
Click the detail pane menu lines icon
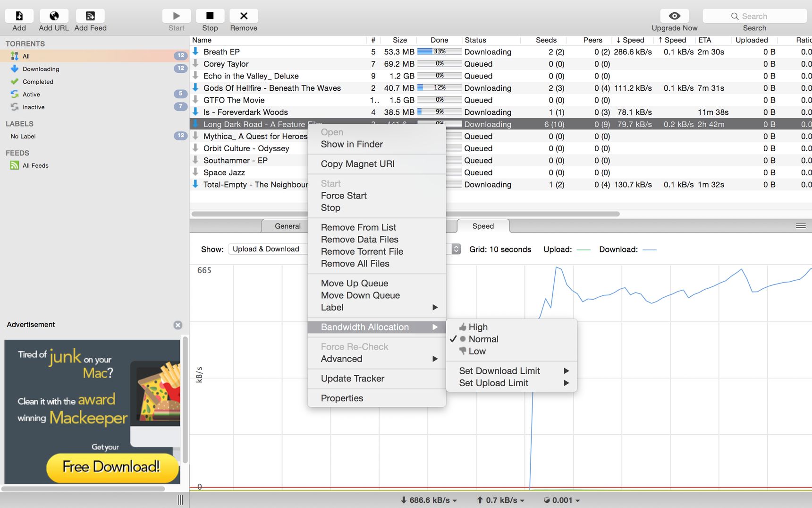click(x=801, y=226)
